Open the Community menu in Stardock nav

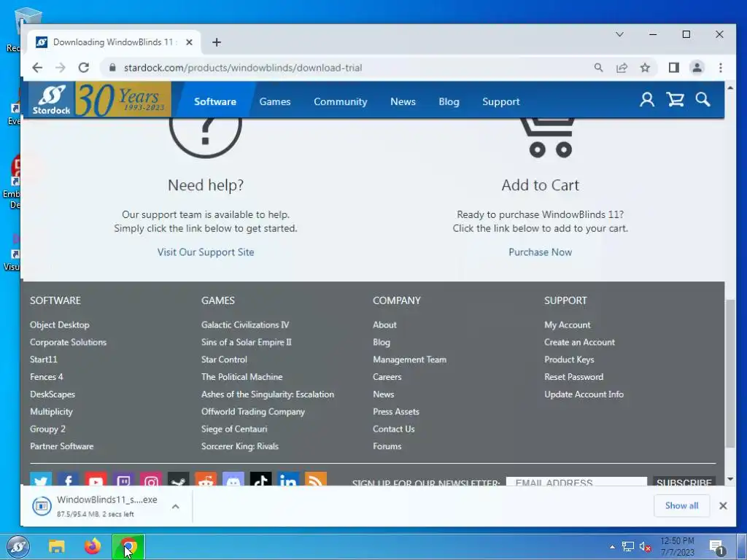[340, 101]
